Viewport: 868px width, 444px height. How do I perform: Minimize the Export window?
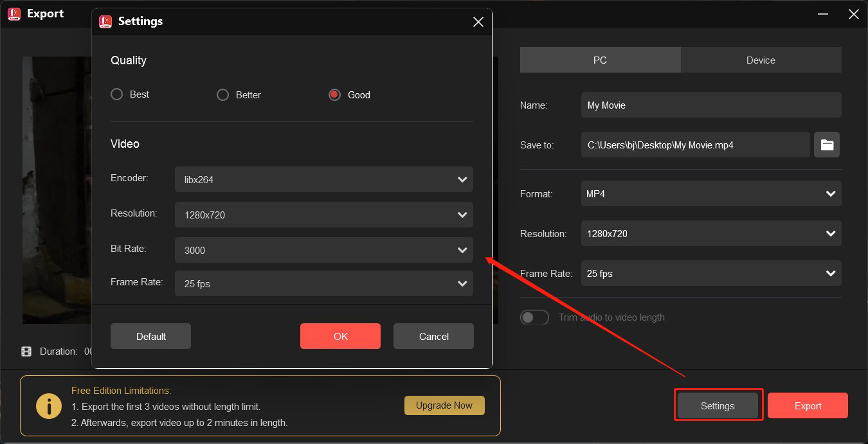point(824,14)
